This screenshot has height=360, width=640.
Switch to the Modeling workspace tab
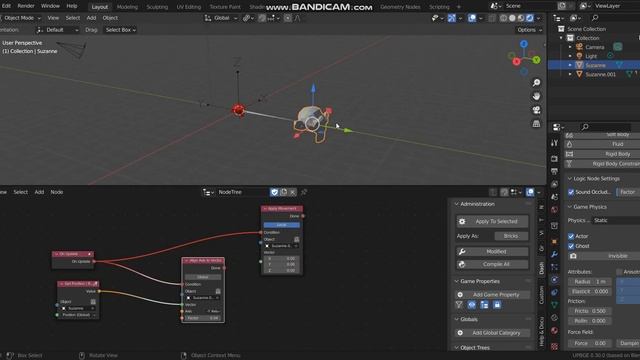[127, 7]
